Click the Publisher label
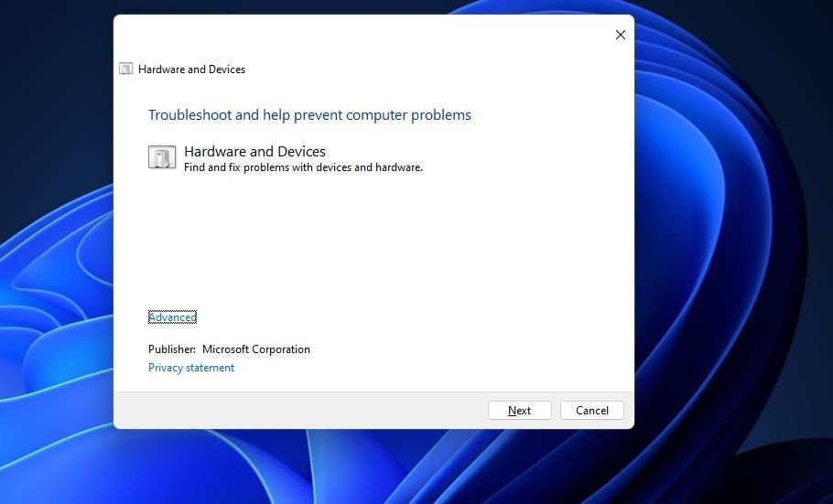833x504 pixels. [172, 349]
